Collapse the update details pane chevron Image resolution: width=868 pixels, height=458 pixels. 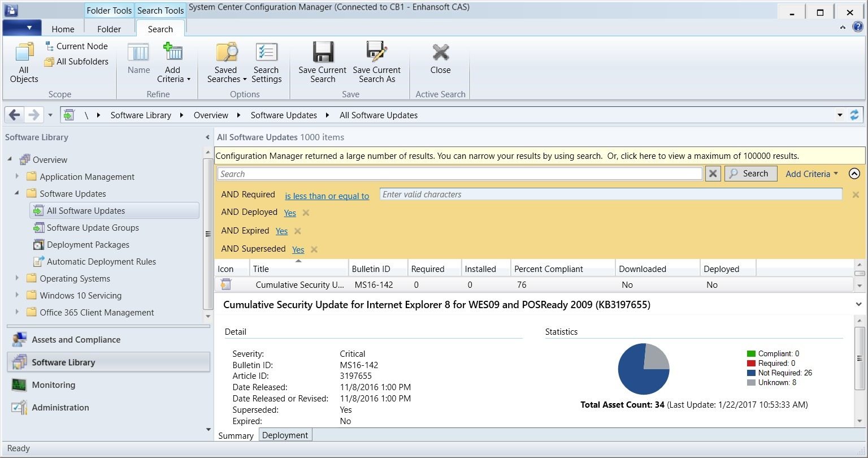click(x=858, y=304)
